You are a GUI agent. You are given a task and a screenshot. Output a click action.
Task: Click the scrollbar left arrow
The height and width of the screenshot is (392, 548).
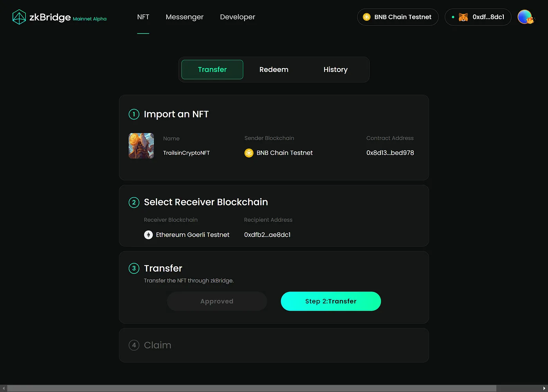point(4,388)
